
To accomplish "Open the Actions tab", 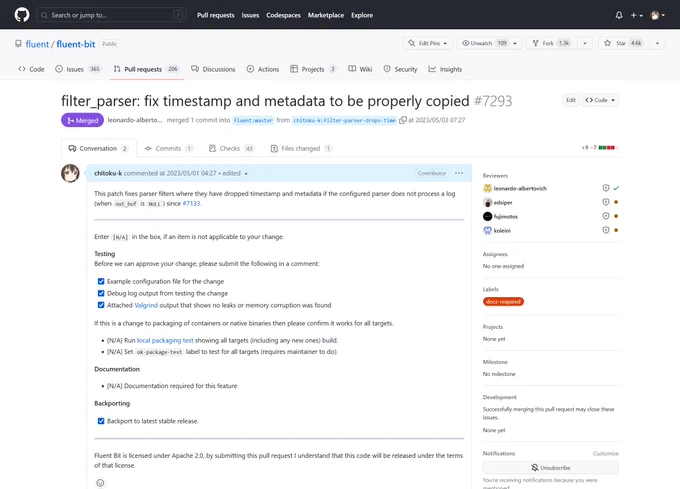I will [263, 69].
